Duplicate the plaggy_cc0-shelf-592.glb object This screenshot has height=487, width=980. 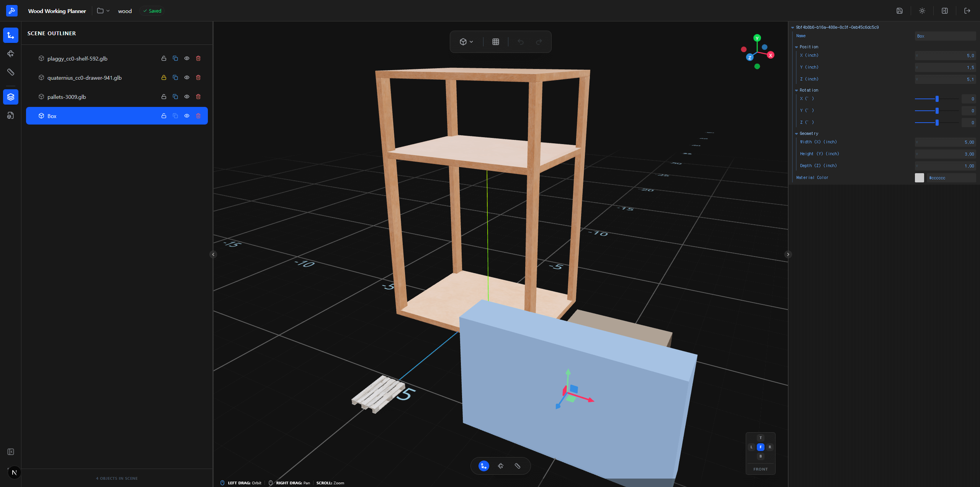pos(175,58)
